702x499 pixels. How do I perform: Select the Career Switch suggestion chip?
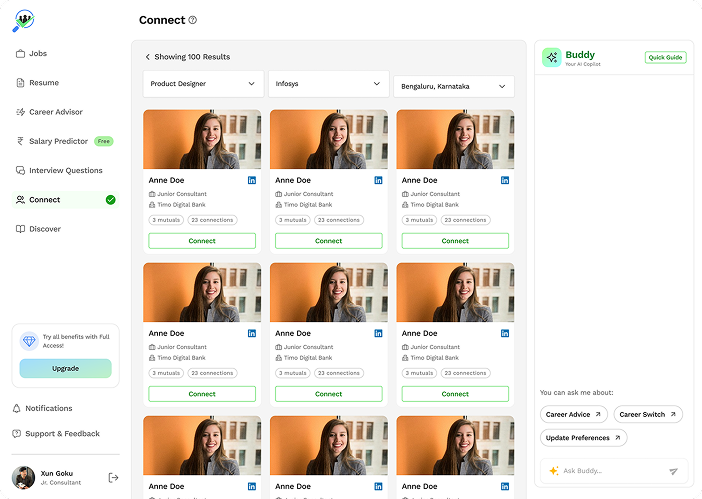(648, 414)
